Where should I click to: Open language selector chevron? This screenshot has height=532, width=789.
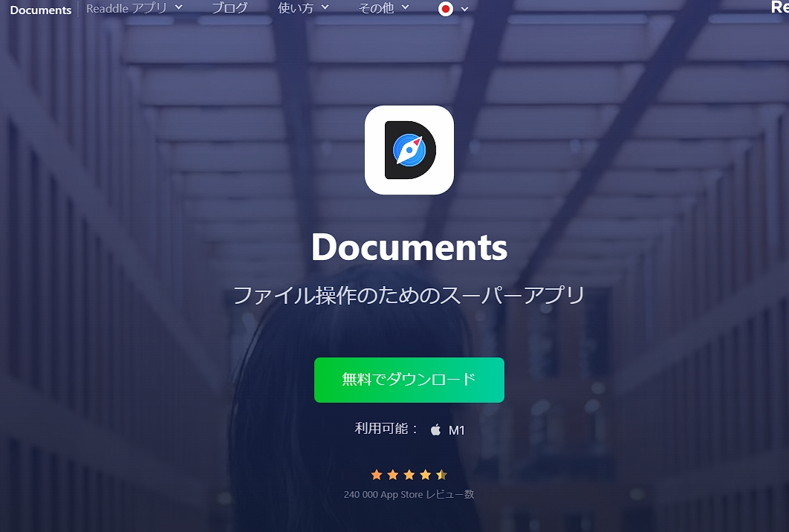click(x=464, y=9)
